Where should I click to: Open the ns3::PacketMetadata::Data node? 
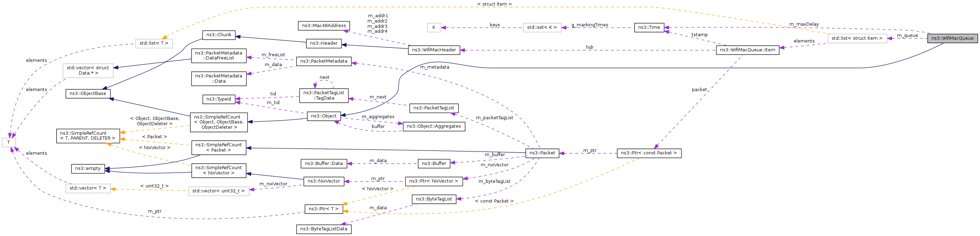point(219,78)
